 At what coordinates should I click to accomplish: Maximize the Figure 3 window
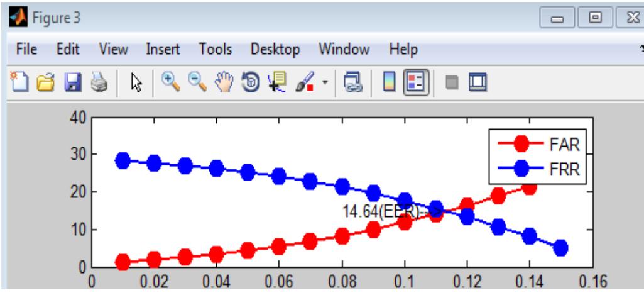[595, 18]
